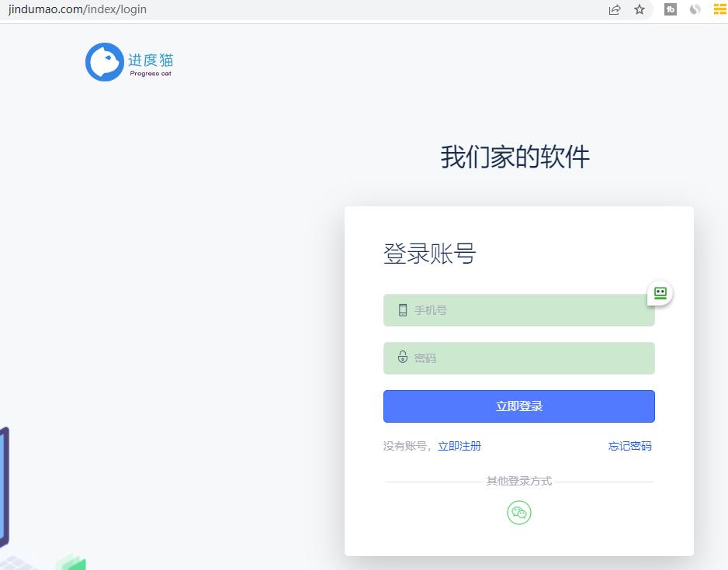Screen dimensions: 728x570
Task: Click the 登录账号 heading
Action: coord(429,253)
